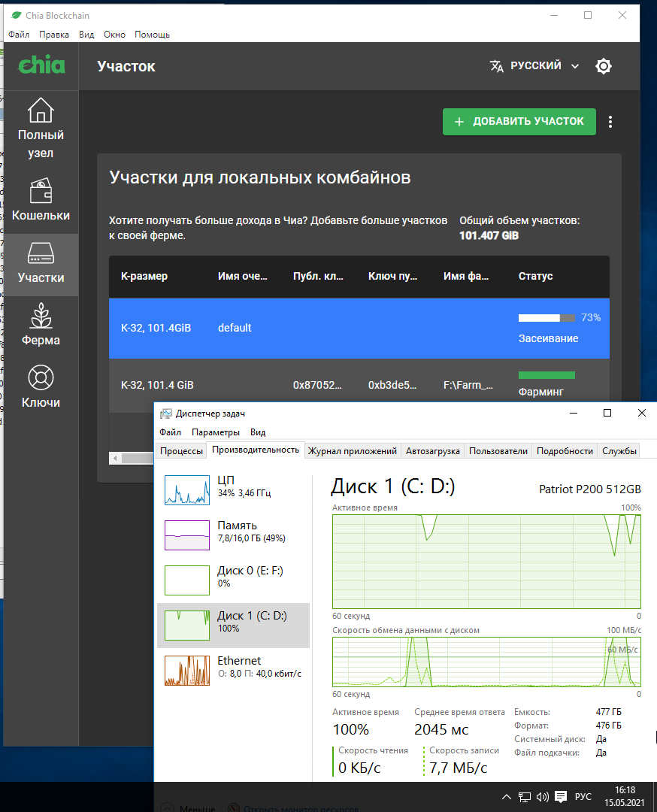
Task: Switch to the Автозагрузка tab
Action: tap(432, 451)
